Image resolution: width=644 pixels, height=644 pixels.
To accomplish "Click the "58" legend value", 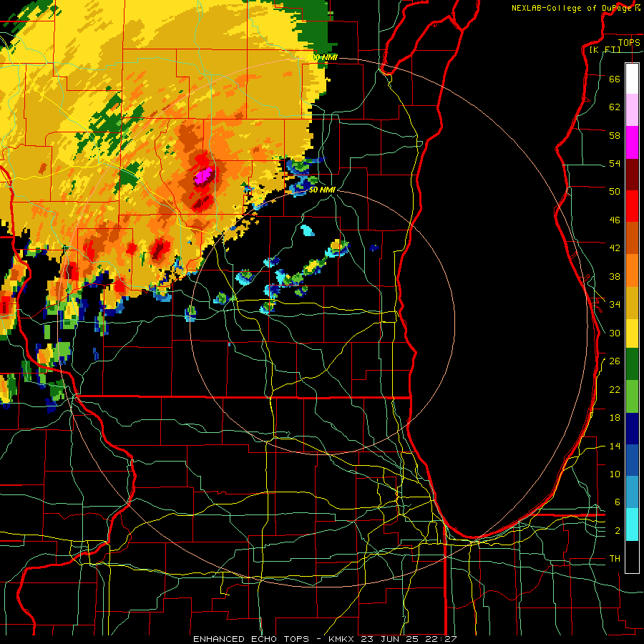I will [615, 135].
